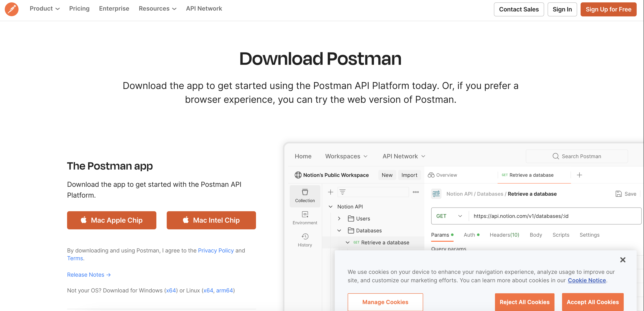This screenshot has height=311, width=644.
Task: Click the Notion's Public Workspace globe icon
Action: (298, 175)
